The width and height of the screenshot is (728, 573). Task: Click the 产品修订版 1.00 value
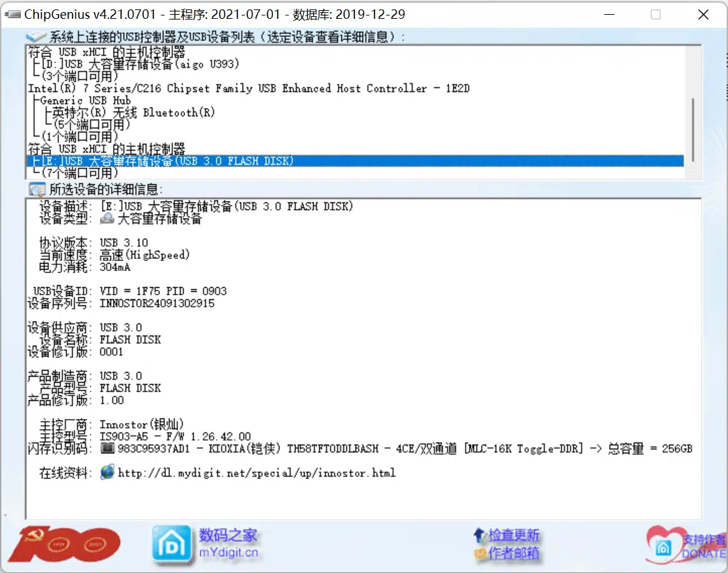tap(112, 400)
